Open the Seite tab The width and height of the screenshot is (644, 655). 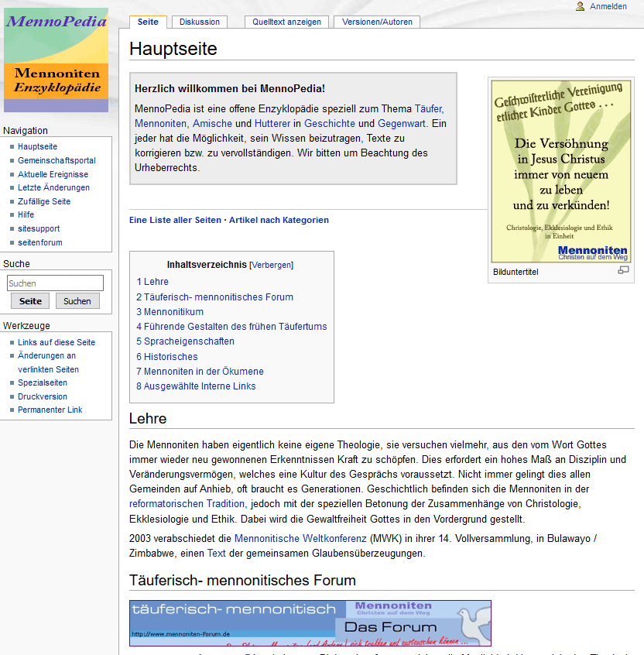pyautogui.click(x=148, y=22)
